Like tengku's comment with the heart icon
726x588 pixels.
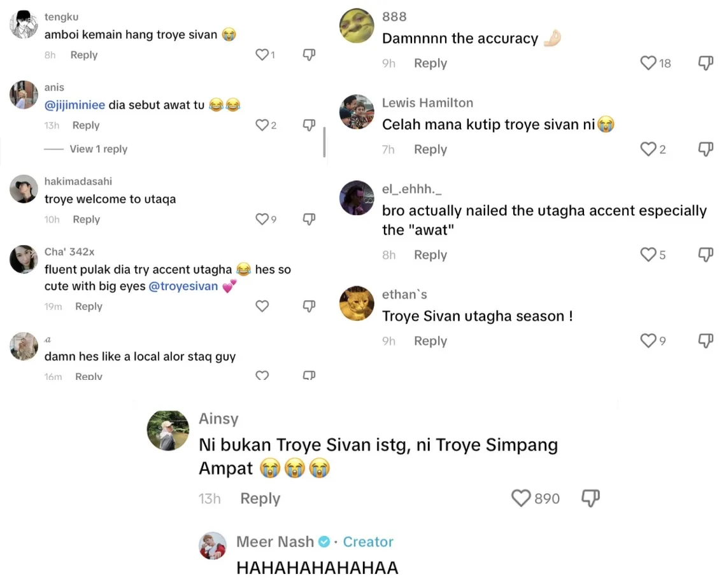pos(262,55)
